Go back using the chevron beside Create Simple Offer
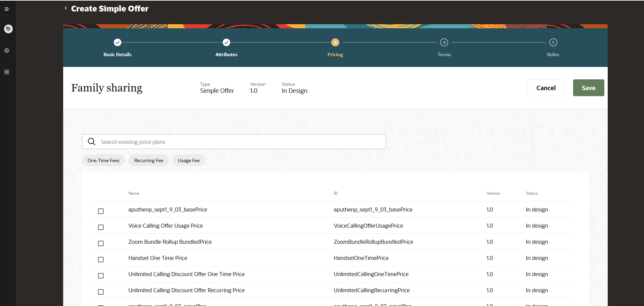 click(x=66, y=8)
